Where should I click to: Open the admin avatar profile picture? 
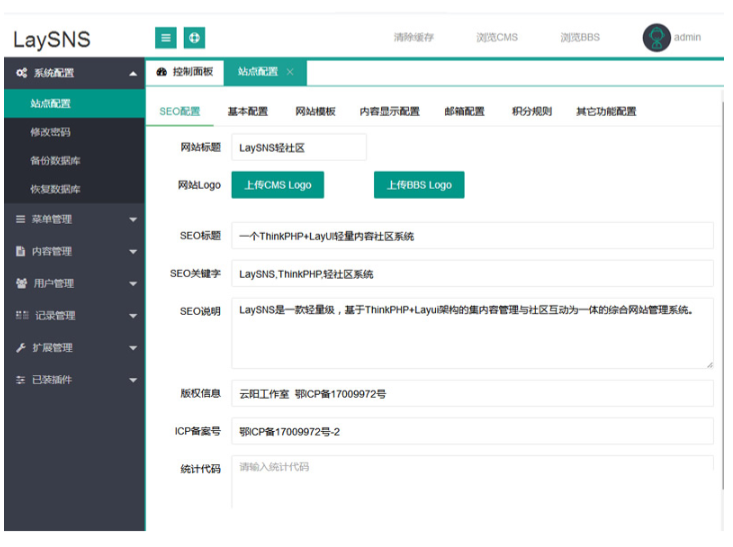(656, 37)
